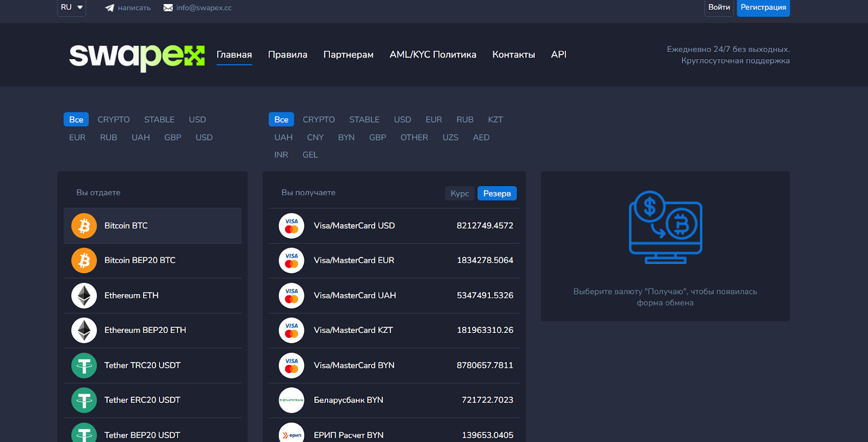
Task: Filter receive currencies by KZT
Action: (495, 119)
